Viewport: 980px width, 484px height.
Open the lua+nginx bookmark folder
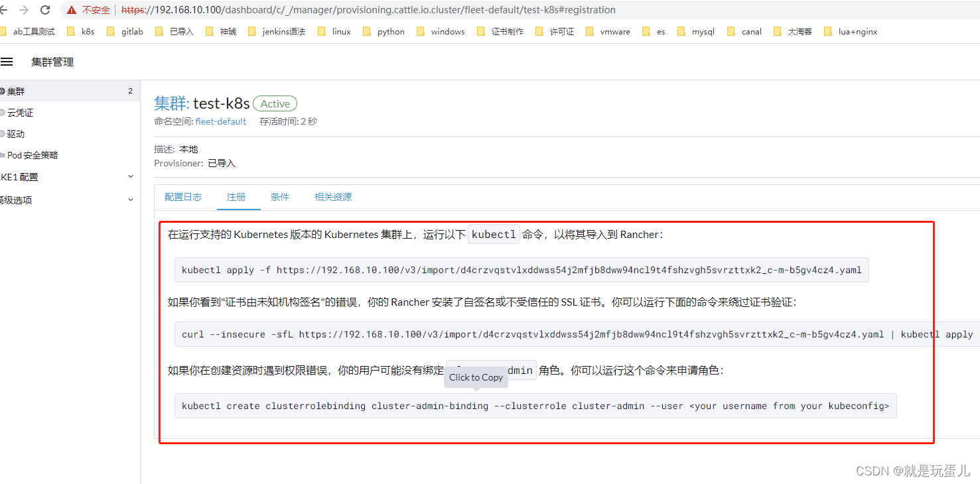pos(851,31)
